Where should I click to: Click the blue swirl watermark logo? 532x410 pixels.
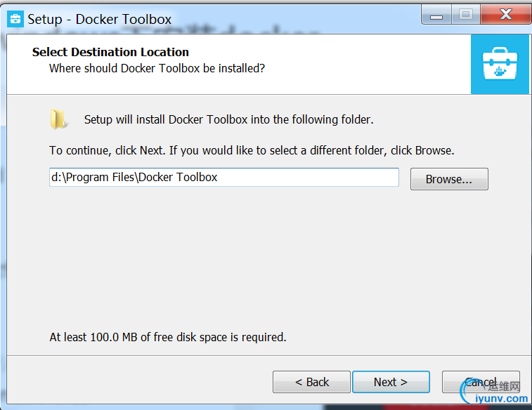click(x=467, y=390)
